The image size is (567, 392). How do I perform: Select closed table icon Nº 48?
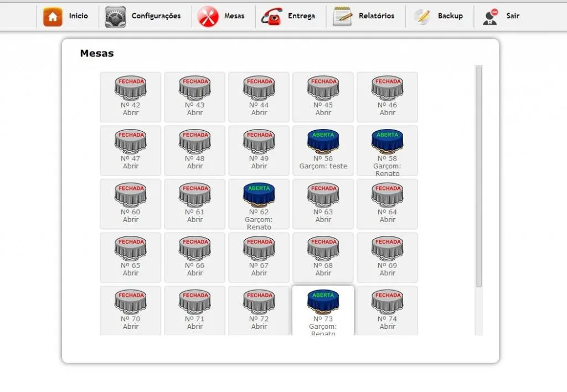(194, 141)
